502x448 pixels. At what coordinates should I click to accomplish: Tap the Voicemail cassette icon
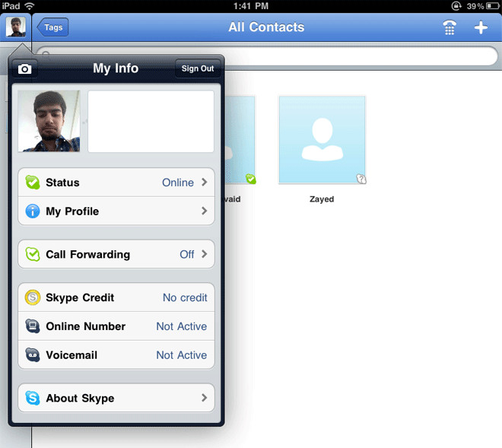point(33,354)
